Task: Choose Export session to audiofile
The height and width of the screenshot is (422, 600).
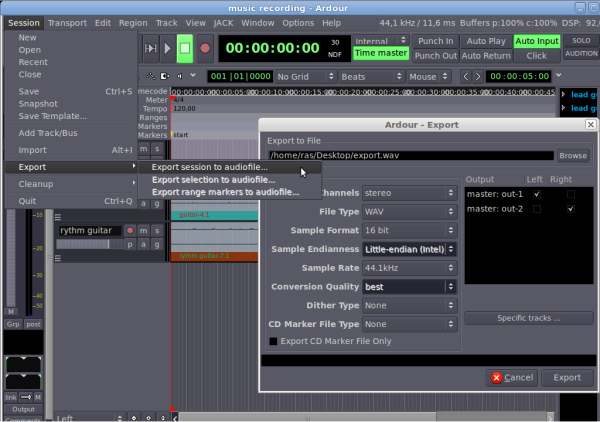Action: [x=230, y=167]
